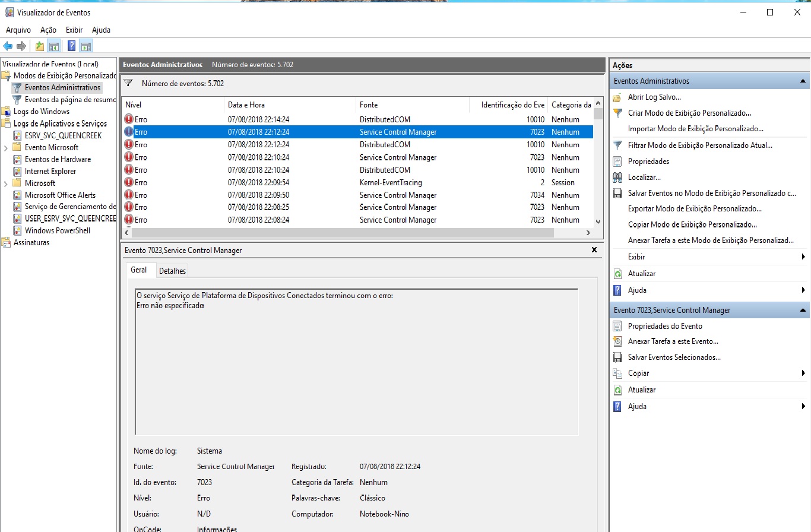
Task: Click the filter funnel beside the event count
Action: click(x=128, y=83)
